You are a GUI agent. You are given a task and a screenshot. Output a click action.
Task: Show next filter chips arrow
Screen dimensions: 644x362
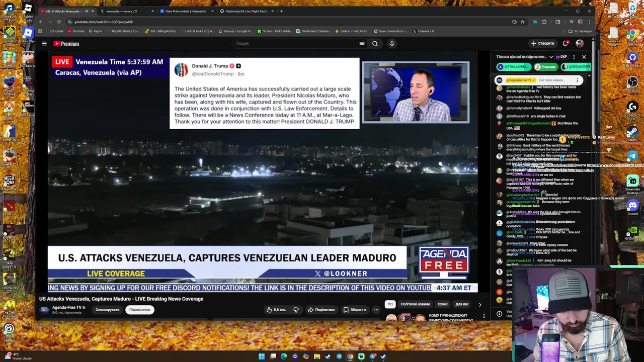[480, 304]
